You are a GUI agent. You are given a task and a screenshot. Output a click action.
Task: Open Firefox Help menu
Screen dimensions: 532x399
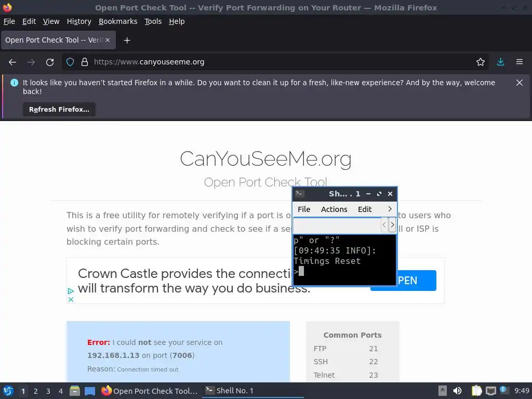click(x=177, y=21)
